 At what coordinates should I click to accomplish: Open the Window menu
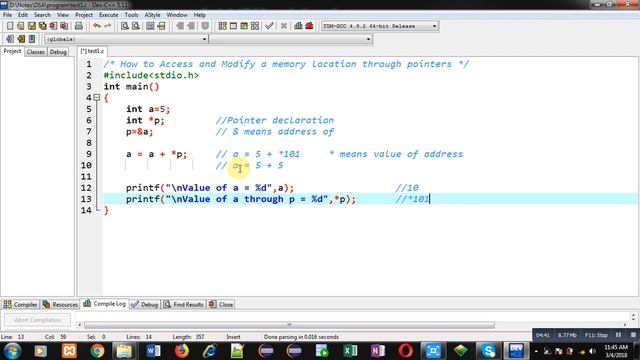(x=177, y=15)
